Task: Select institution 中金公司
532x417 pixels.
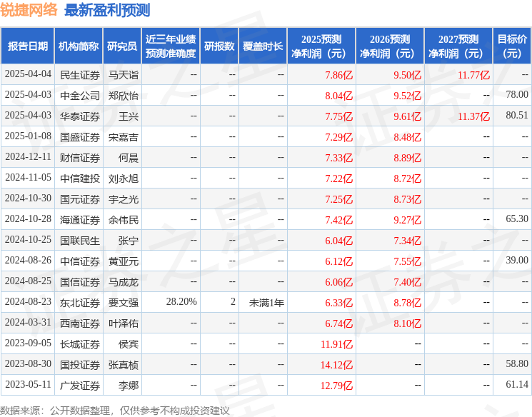Action: pyautogui.click(x=80, y=96)
